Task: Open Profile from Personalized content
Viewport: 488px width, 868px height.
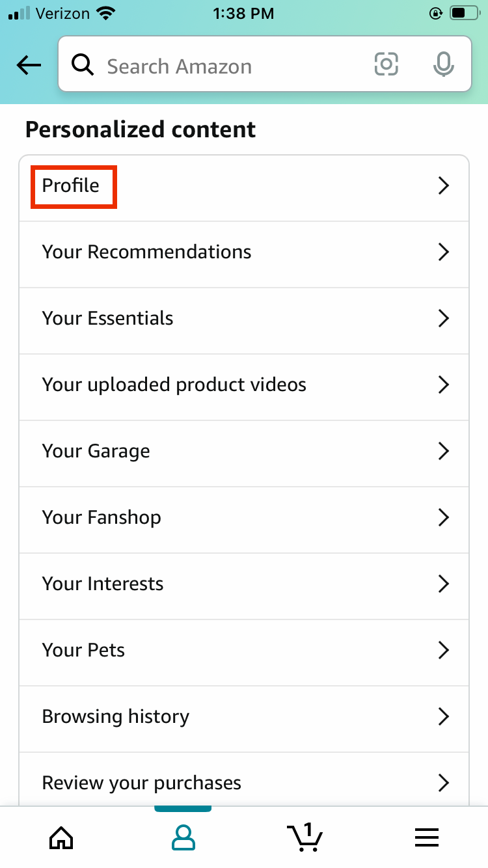Action: click(73, 186)
